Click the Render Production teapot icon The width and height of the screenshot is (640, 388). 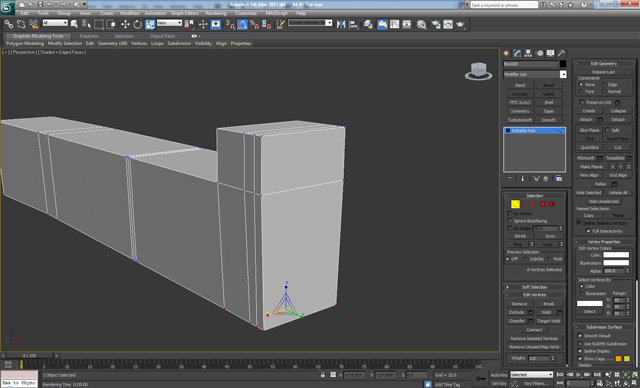[460, 24]
